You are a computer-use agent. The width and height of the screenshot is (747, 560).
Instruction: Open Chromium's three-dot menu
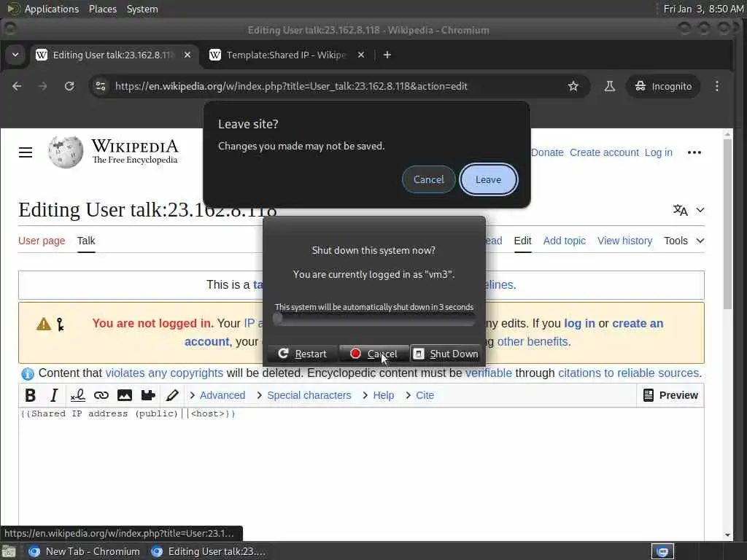[x=717, y=86]
